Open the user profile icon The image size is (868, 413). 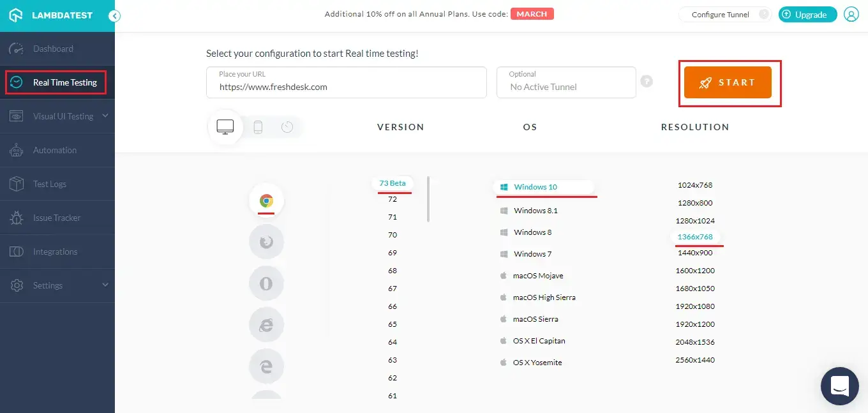851,15
